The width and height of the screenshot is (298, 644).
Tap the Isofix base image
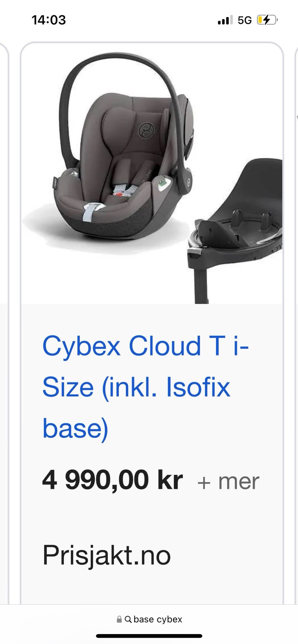[235, 231]
